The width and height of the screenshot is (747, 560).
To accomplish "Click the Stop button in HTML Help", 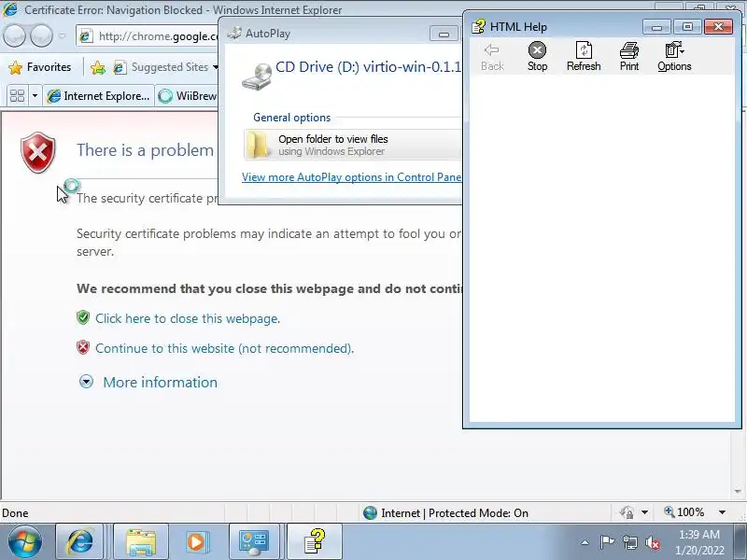I will point(537,57).
